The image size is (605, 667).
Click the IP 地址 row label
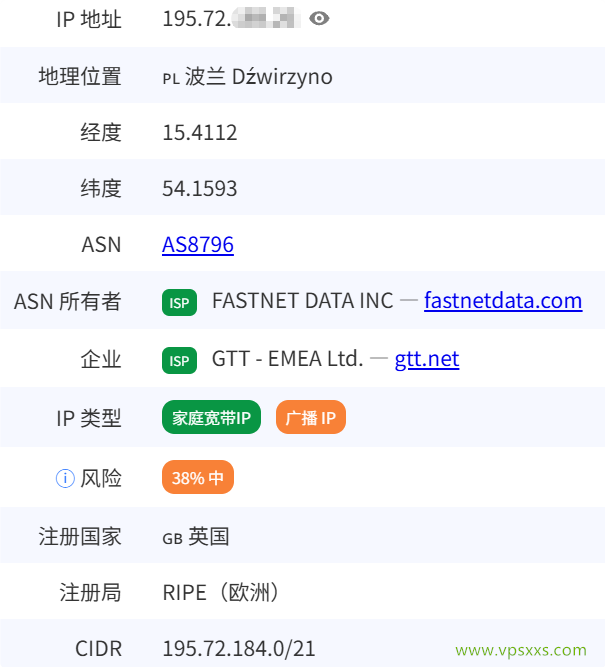tap(89, 19)
